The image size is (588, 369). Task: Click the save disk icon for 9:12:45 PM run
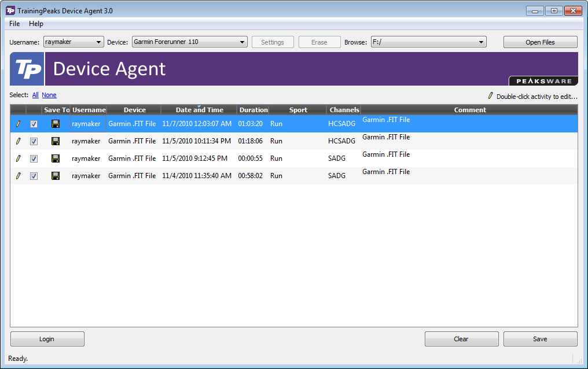click(56, 158)
